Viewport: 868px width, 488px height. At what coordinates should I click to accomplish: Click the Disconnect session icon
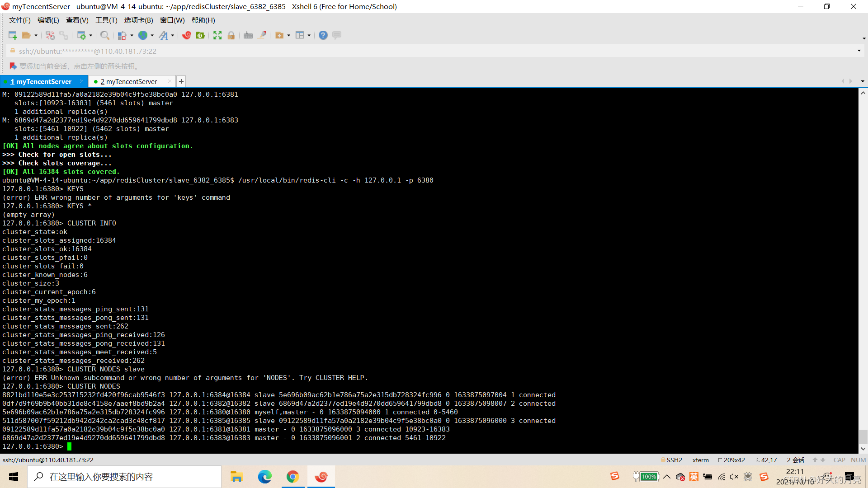50,35
